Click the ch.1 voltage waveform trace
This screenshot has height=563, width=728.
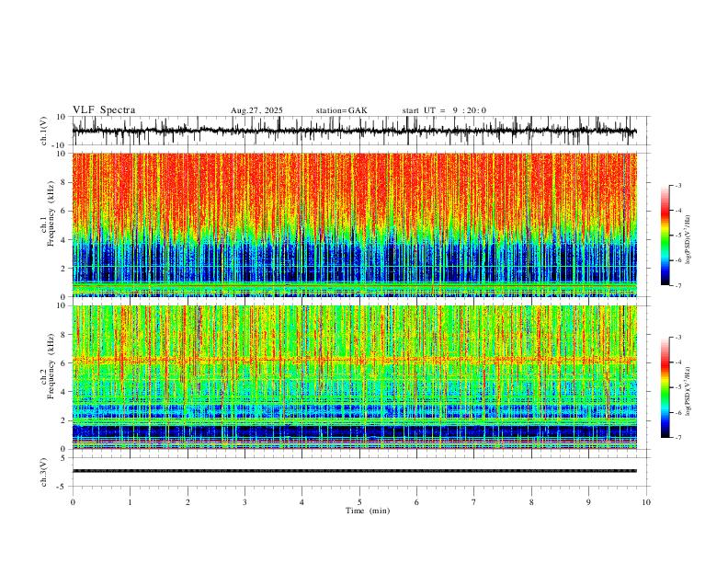point(355,131)
